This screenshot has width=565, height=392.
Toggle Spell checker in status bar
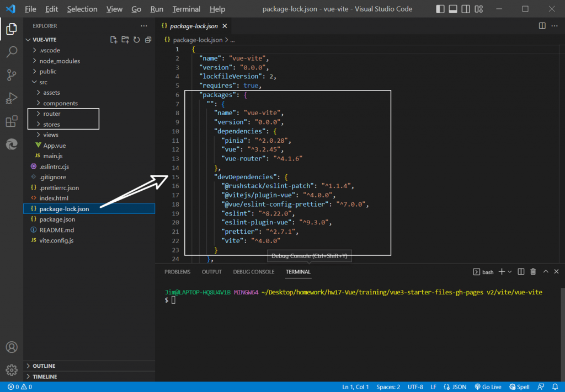[x=519, y=387]
